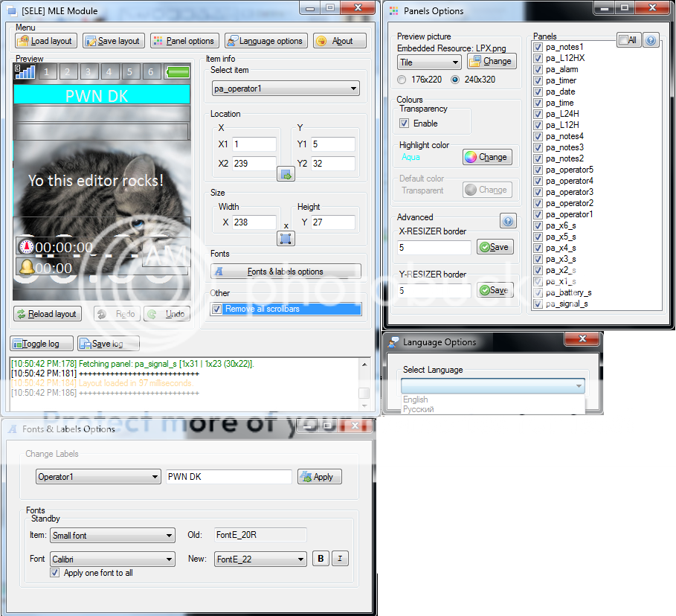This screenshot has height=616, width=676.
Task: Click the X-RESIZER border input field
Action: click(434, 247)
